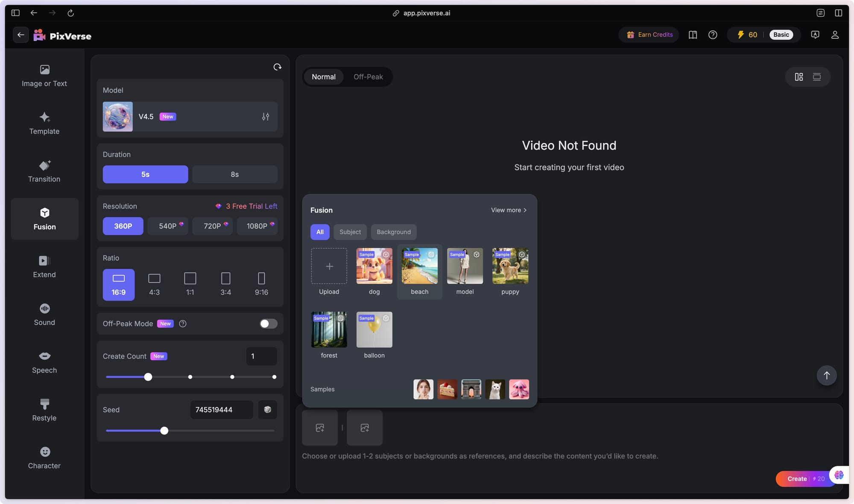Enable Off-Peak Mode with the toggle switch
The image size is (854, 504).
[268, 323]
